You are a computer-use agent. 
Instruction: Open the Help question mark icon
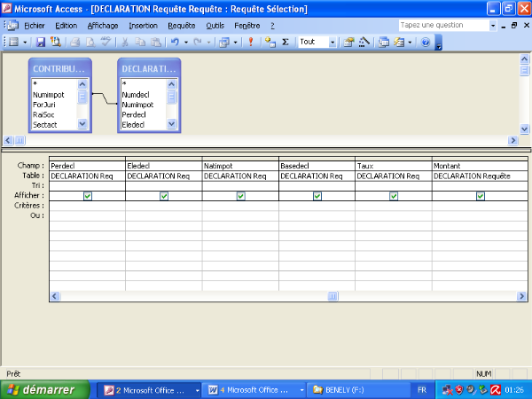click(426, 42)
